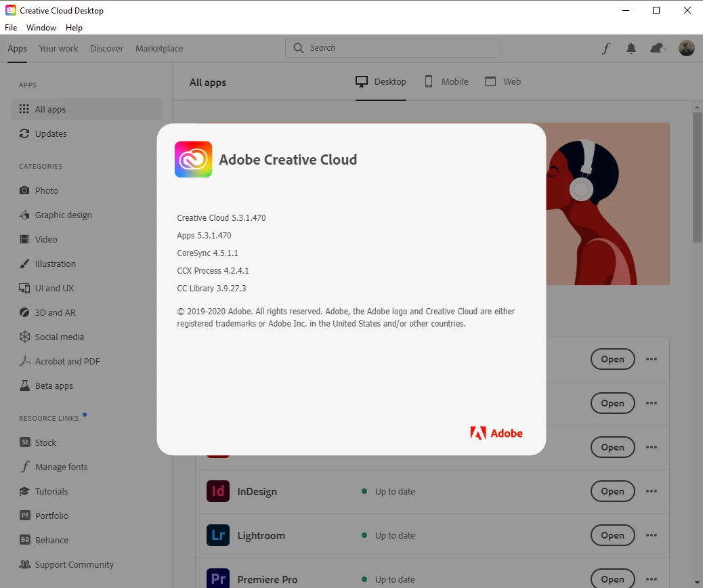Select the Apps tab
Image resolution: width=703 pixels, height=588 pixels.
[17, 48]
